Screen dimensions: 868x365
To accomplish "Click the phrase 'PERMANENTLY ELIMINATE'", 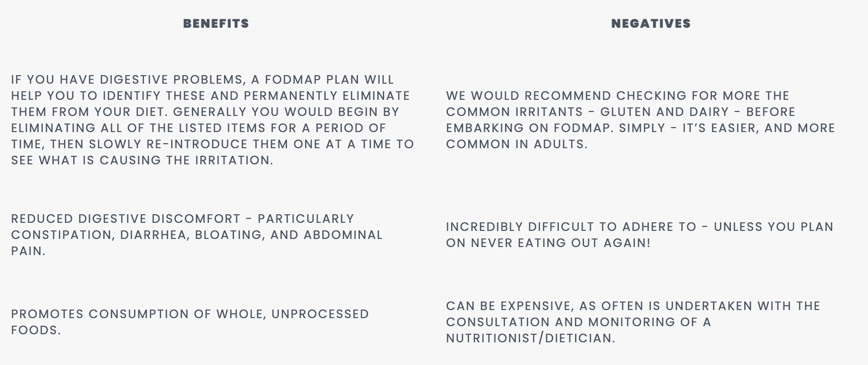I will pyautogui.click(x=327, y=96).
